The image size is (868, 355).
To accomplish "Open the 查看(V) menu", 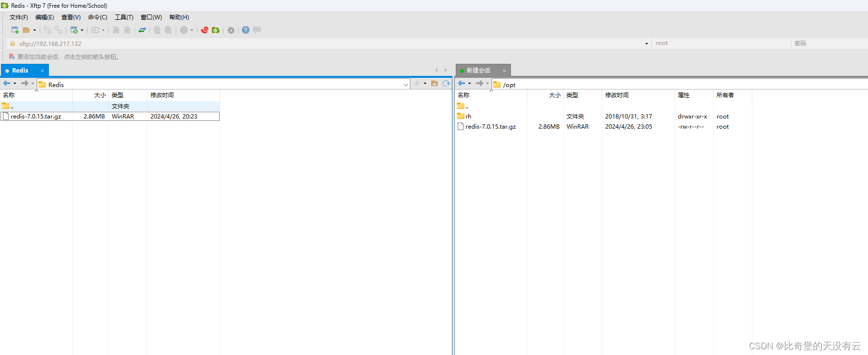I will pyautogui.click(x=71, y=17).
